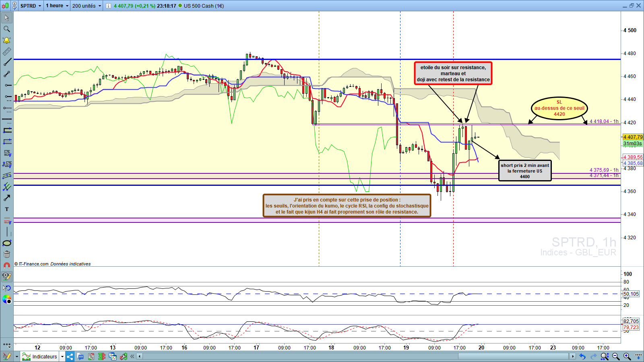Click the 31m03s countdown label
The height and width of the screenshot is (362, 644).
[x=633, y=144]
